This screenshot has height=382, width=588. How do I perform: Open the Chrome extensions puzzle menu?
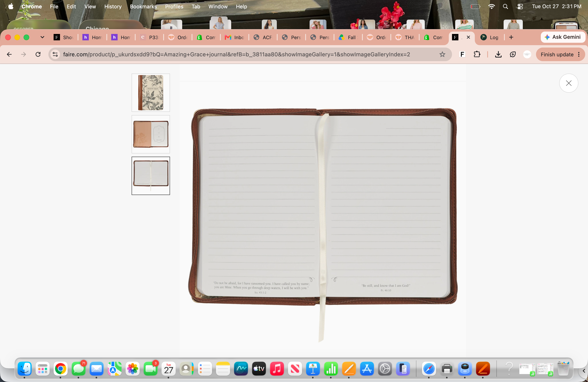coord(477,54)
